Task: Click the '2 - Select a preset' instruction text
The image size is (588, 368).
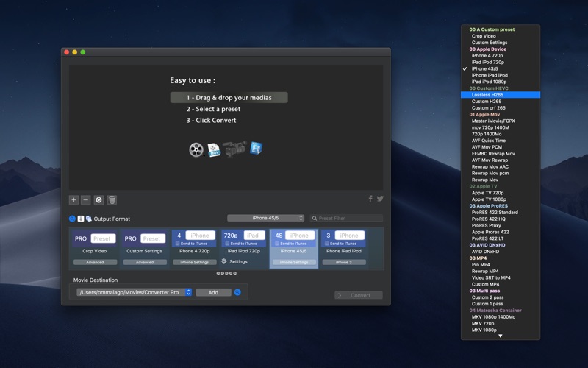Action: 213,109
